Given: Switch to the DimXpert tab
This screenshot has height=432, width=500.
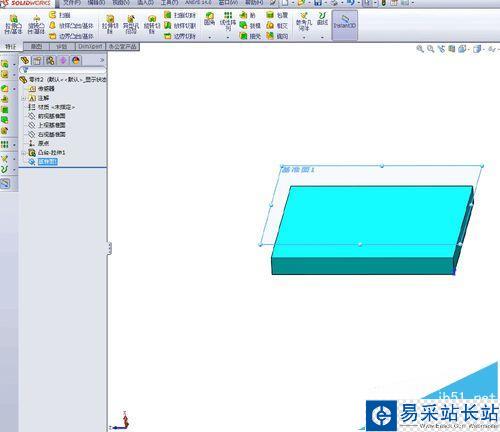Looking at the screenshot, I should coord(90,47).
